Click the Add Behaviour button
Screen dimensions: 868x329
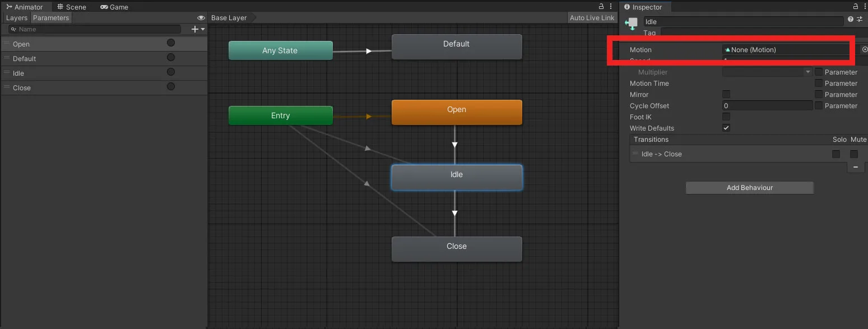(x=749, y=188)
